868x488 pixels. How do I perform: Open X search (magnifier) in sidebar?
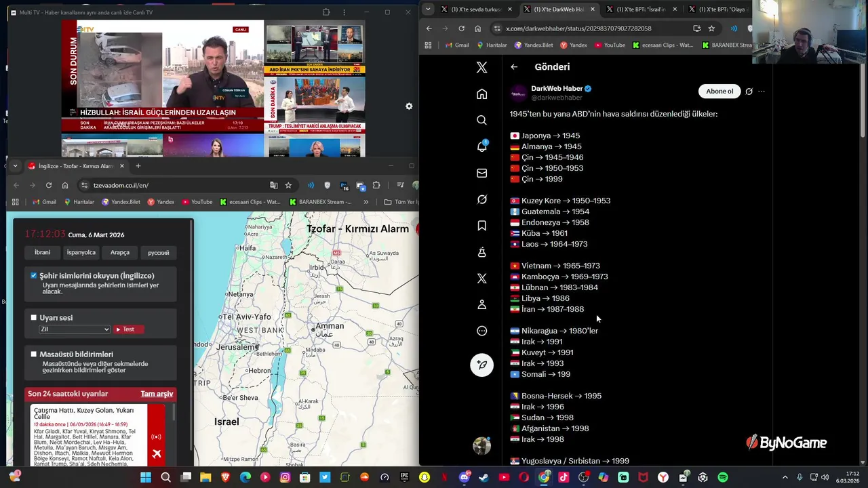[481, 120]
